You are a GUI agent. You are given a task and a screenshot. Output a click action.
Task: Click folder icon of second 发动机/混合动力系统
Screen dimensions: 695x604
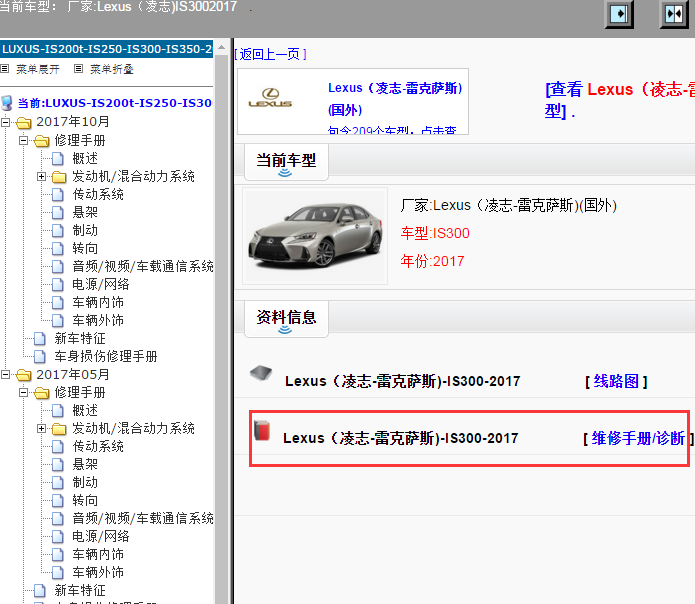tap(59, 429)
